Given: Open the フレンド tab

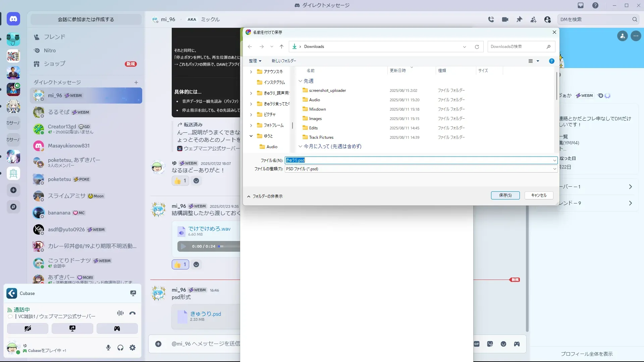Looking at the screenshot, I should [54, 37].
